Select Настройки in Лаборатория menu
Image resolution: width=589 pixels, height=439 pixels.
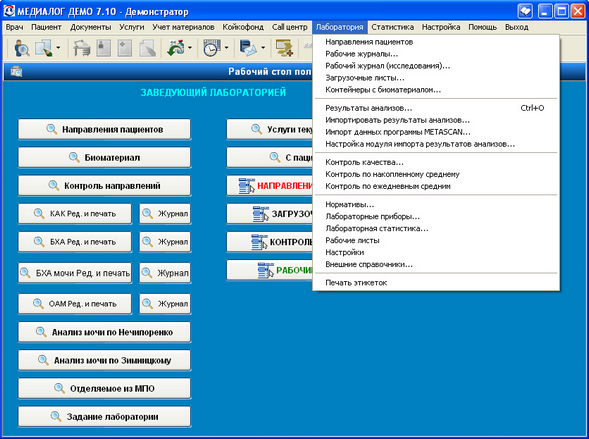(436, 252)
